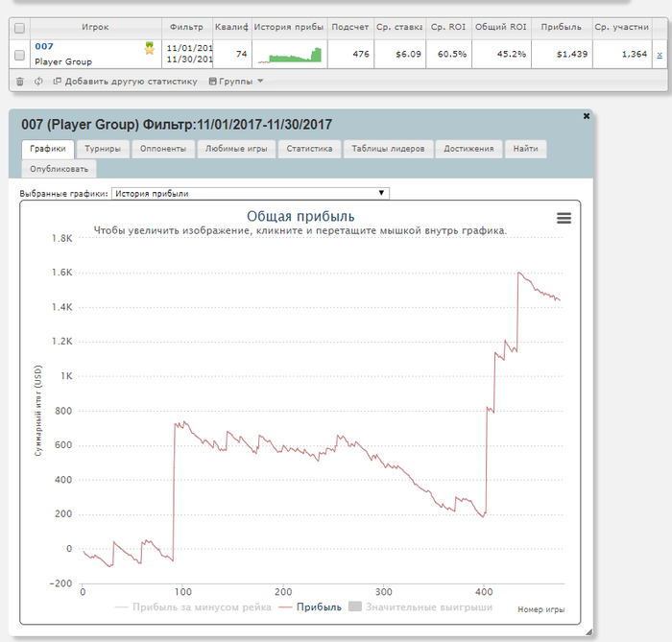Open the Таблицы лидеров tab
The width and height of the screenshot is (672, 642).
click(x=388, y=149)
